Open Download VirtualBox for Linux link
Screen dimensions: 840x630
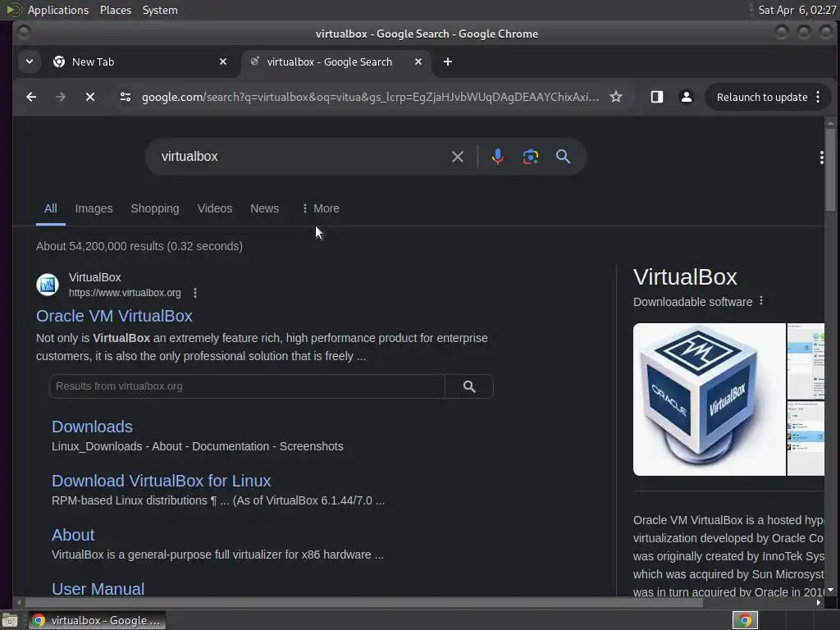tap(162, 481)
